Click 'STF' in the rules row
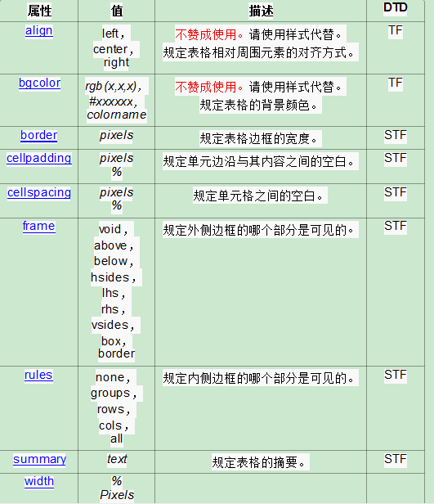Image resolution: width=434 pixels, height=504 pixels. (x=396, y=375)
